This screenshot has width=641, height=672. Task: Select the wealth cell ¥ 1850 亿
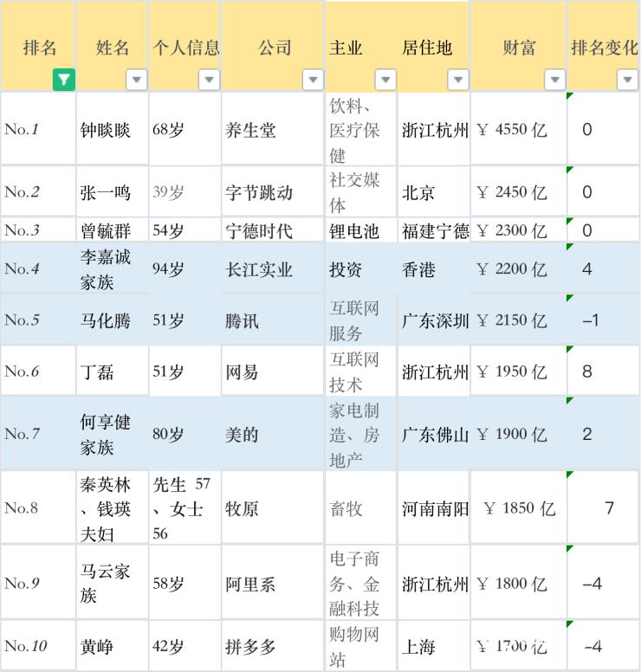point(519,507)
